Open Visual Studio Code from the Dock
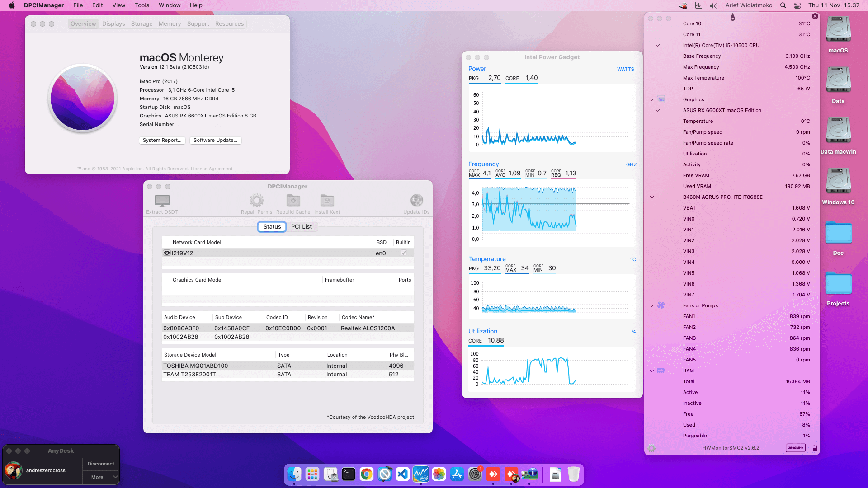The width and height of the screenshot is (868, 488). (403, 474)
